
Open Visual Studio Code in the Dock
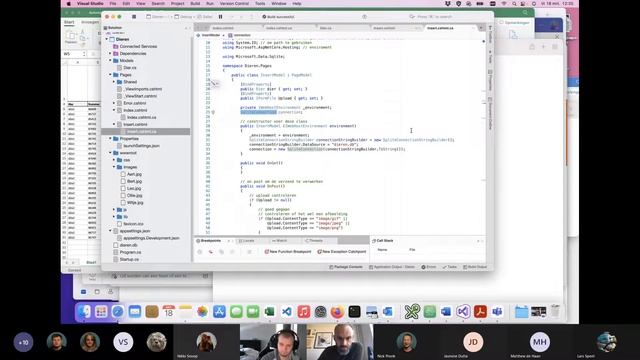point(287,312)
